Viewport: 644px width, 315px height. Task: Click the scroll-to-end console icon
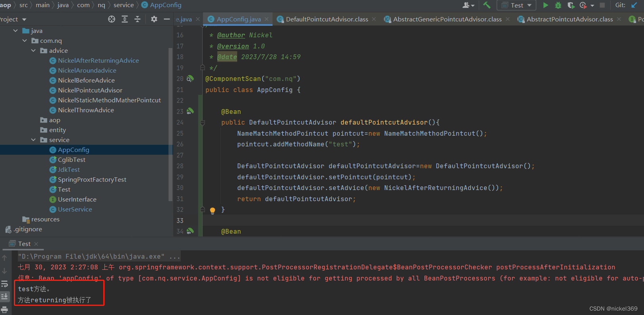tap(4, 296)
